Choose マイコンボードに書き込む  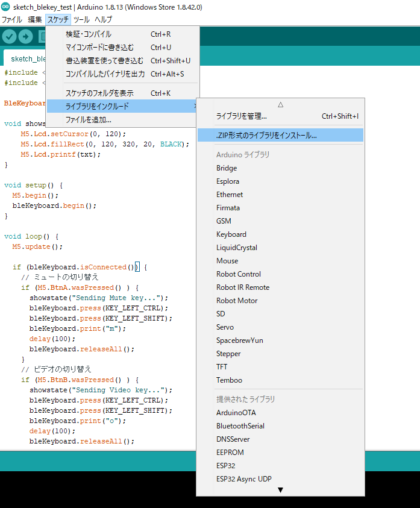[122, 47]
